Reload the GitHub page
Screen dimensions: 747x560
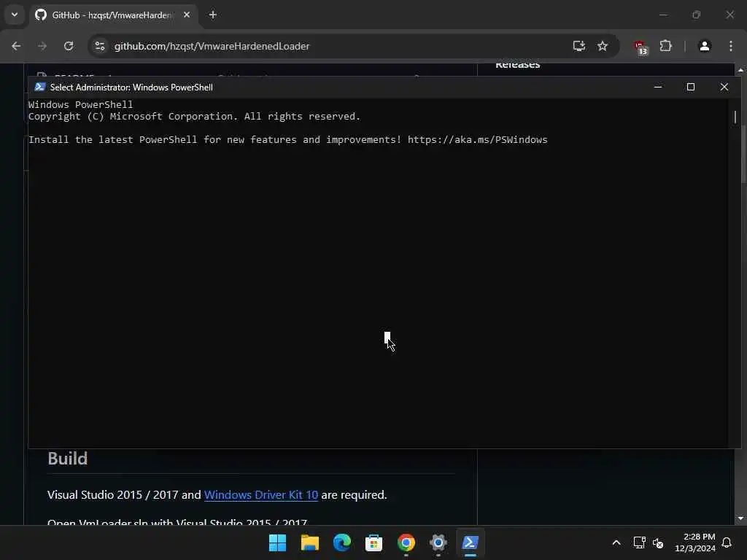click(69, 46)
